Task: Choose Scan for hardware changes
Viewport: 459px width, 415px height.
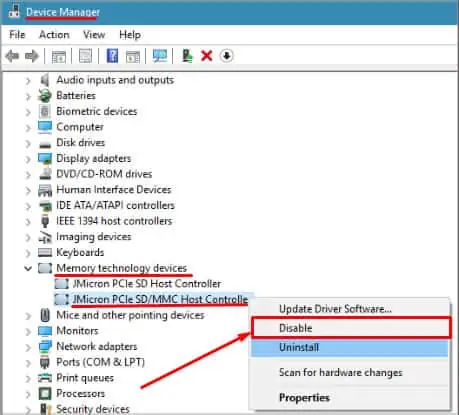Action: point(350,372)
